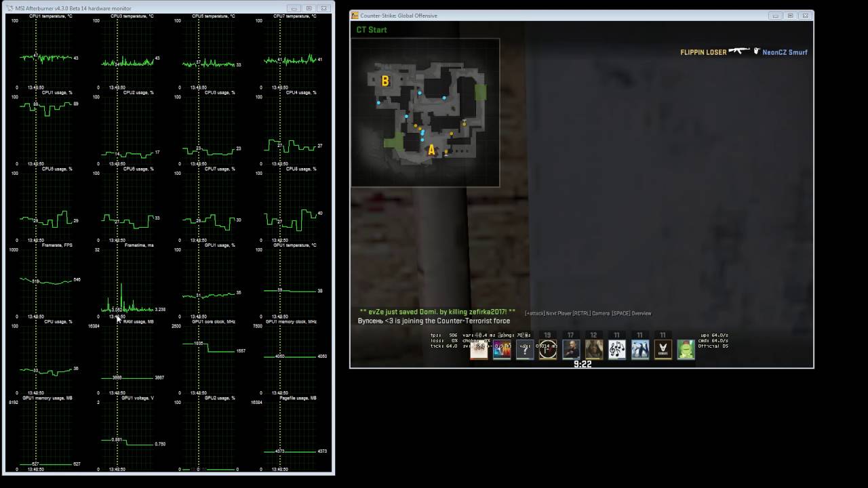Click the Counter-Strike window title bar icon

(355, 16)
